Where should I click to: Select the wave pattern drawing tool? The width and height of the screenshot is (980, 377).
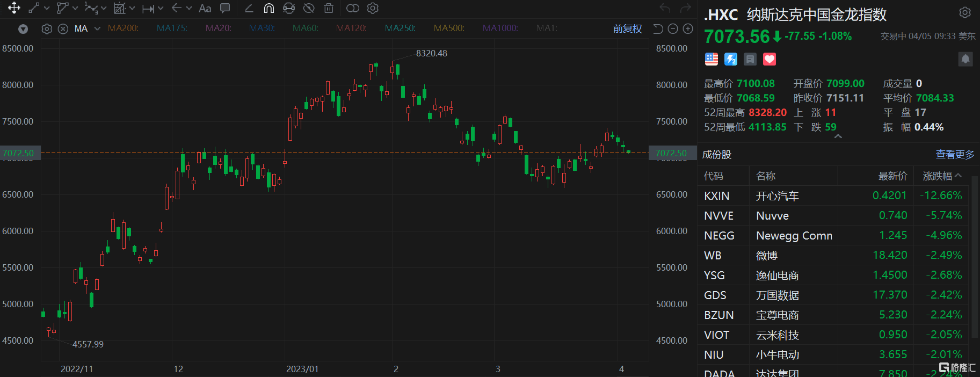91,8
